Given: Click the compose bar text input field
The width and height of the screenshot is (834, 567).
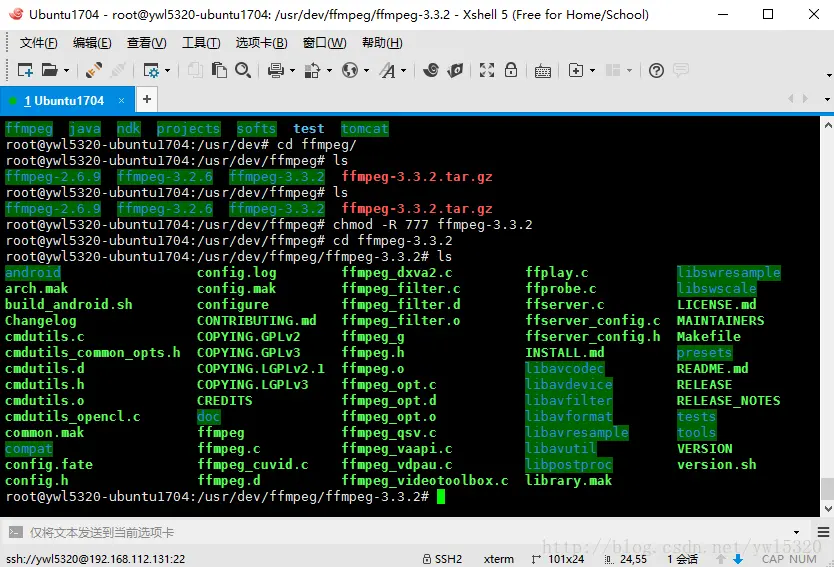Looking at the screenshot, I should tap(407, 532).
